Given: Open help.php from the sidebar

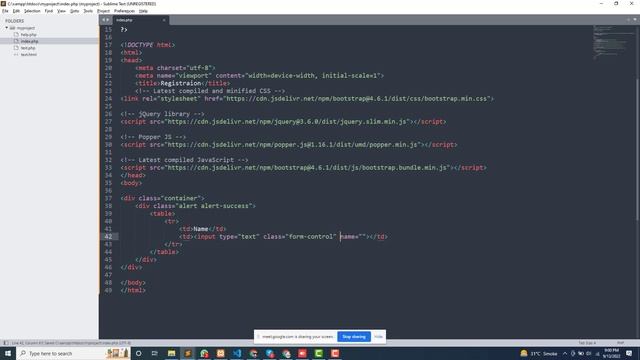Looking at the screenshot, I should (29, 35).
